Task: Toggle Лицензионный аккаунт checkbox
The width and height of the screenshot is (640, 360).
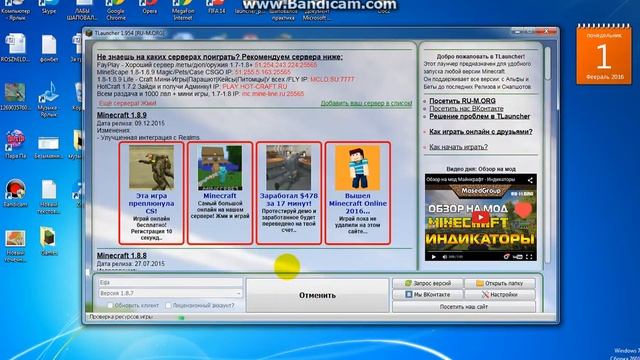Action: (x=168, y=305)
